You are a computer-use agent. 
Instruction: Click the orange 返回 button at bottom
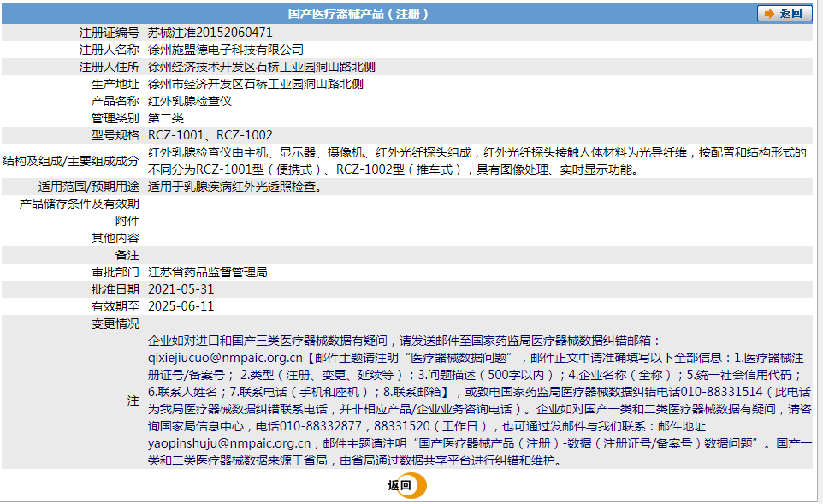coord(408,486)
